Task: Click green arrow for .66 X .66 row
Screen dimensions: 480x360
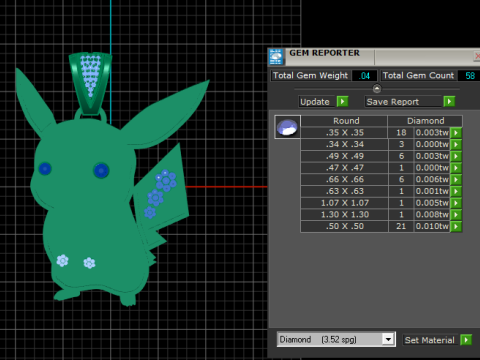Action: [x=456, y=179]
